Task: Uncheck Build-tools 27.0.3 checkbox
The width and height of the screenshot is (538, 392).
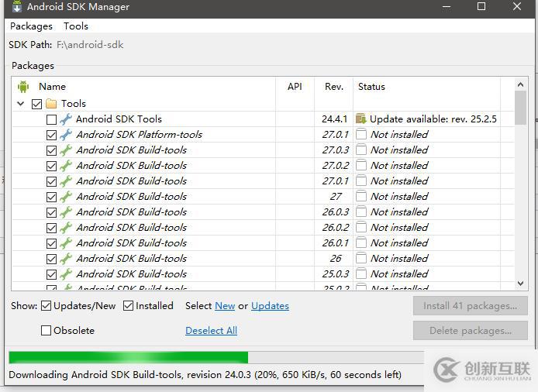Action: click(x=51, y=150)
